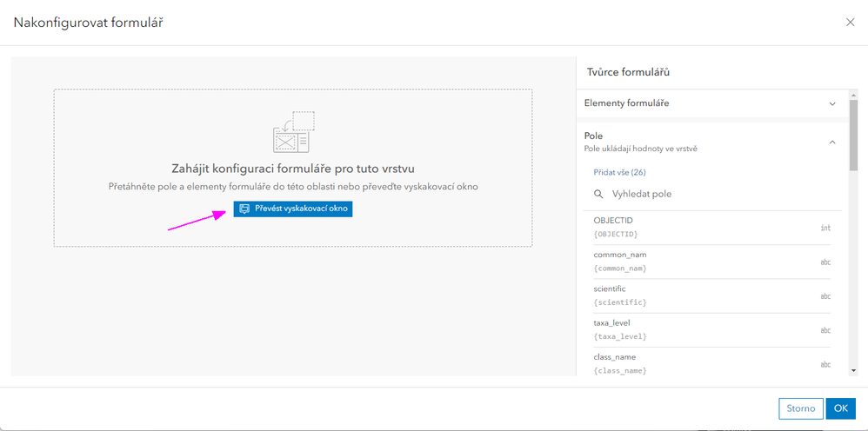Click the {OBJECTID} placeholder text
Image resolution: width=868 pixels, height=431 pixels.
click(x=616, y=234)
